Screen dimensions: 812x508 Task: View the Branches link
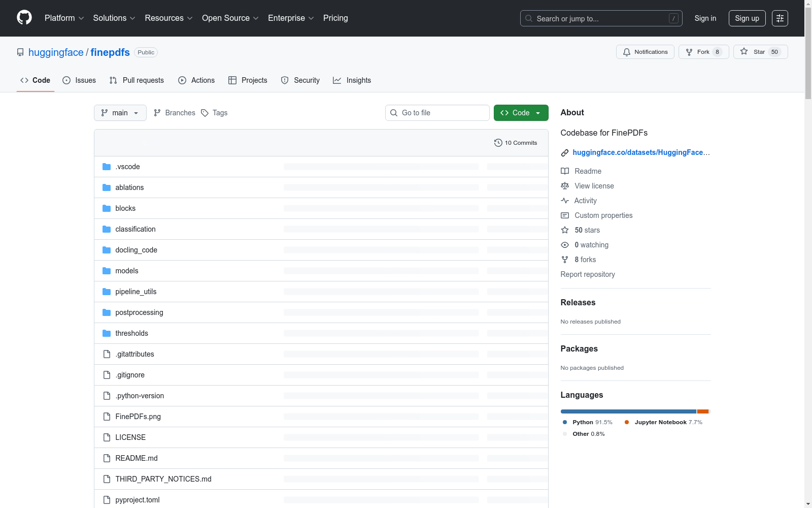175,113
